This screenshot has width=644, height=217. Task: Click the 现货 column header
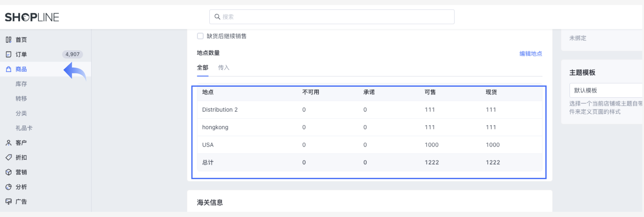pos(491,92)
